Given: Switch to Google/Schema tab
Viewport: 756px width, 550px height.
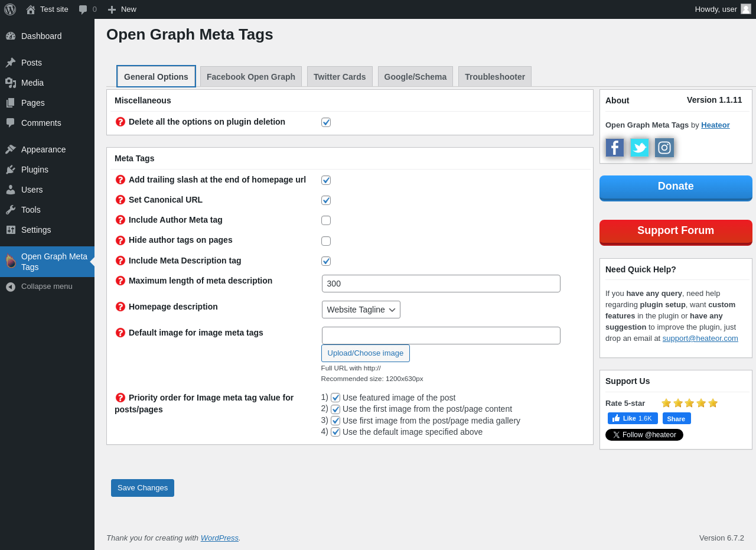Looking at the screenshot, I should tap(415, 77).
